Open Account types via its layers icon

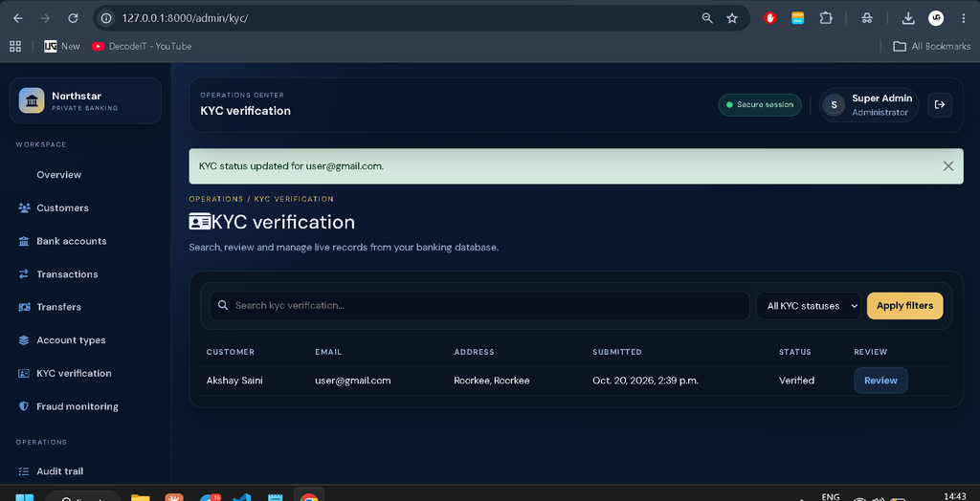(x=24, y=340)
